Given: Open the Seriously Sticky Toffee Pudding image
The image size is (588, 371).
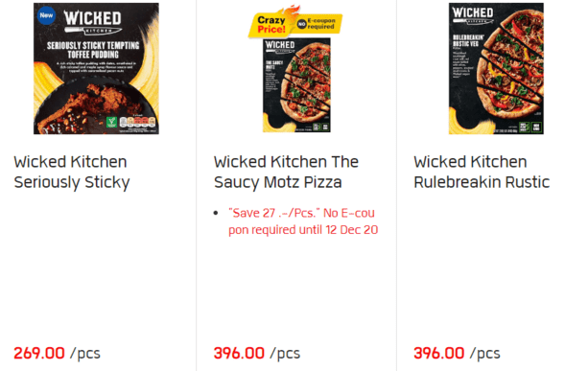Looking at the screenshot, I should pyautogui.click(x=96, y=69).
